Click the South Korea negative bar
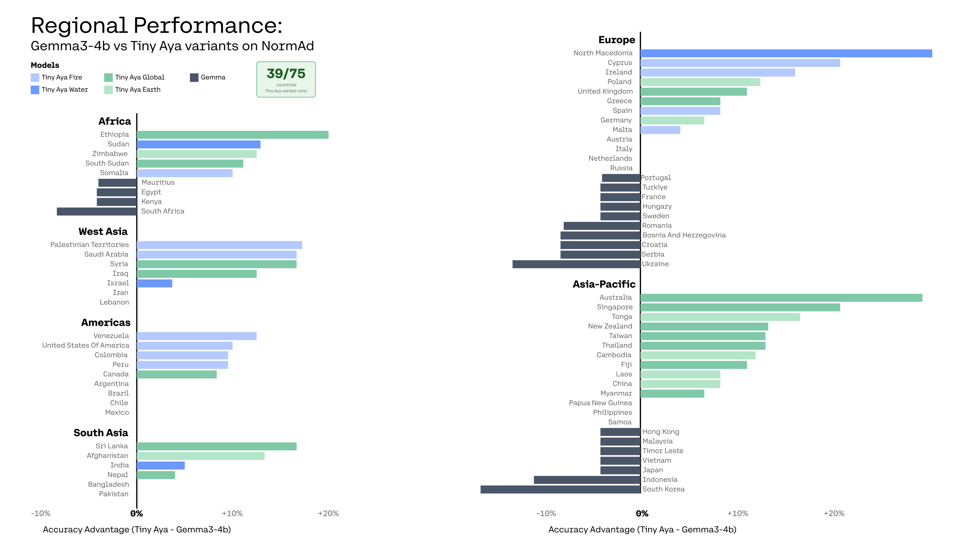The image size is (980, 551). [560, 489]
